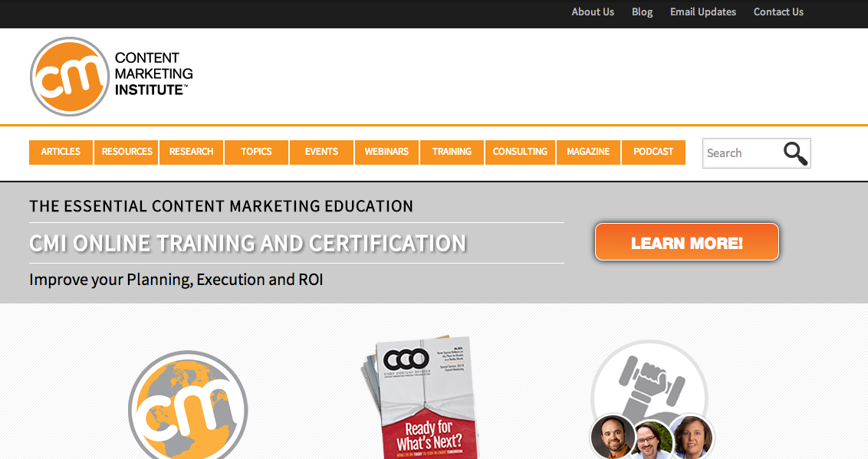Click the CMI Online Training and Certification headline
868x459 pixels.
click(x=248, y=244)
